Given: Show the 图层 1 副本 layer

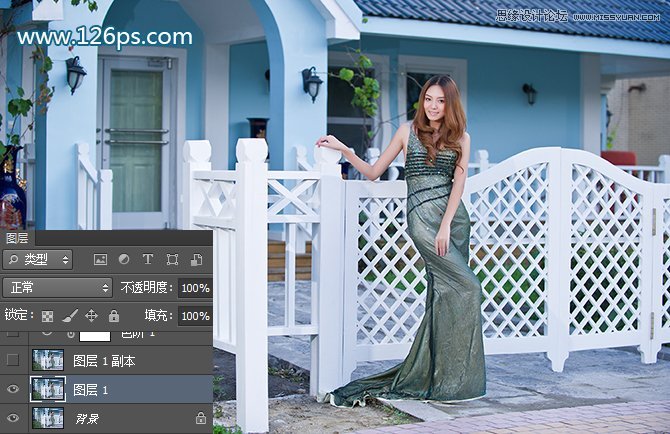Looking at the screenshot, I should click(x=12, y=361).
